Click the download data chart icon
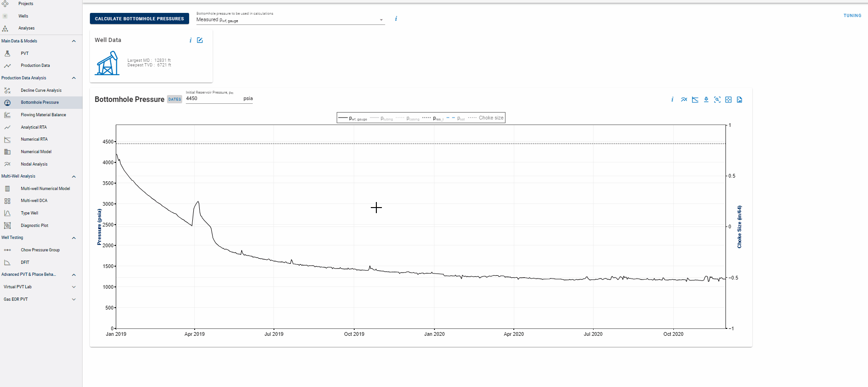This screenshot has height=387, width=868. click(x=706, y=100)
